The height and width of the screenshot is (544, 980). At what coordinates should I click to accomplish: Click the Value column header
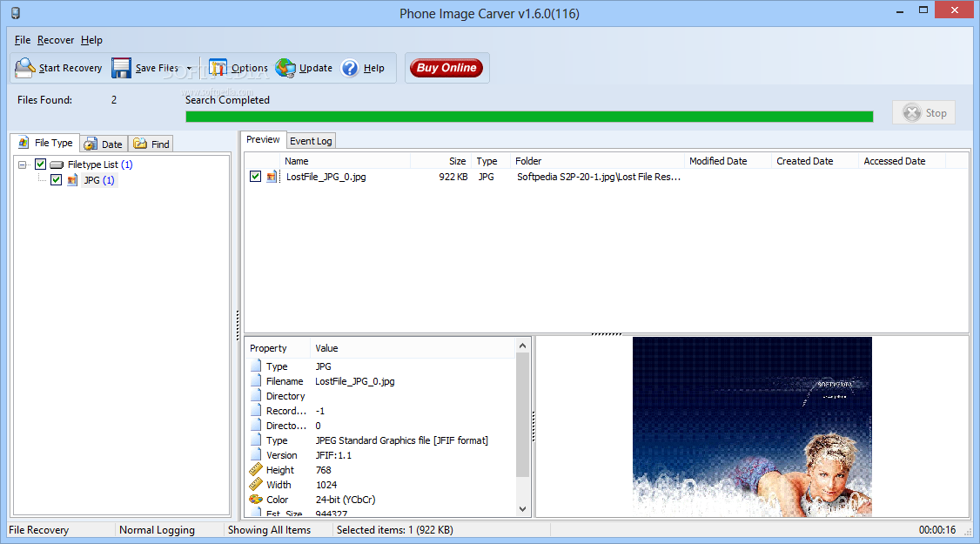(413, 348)
